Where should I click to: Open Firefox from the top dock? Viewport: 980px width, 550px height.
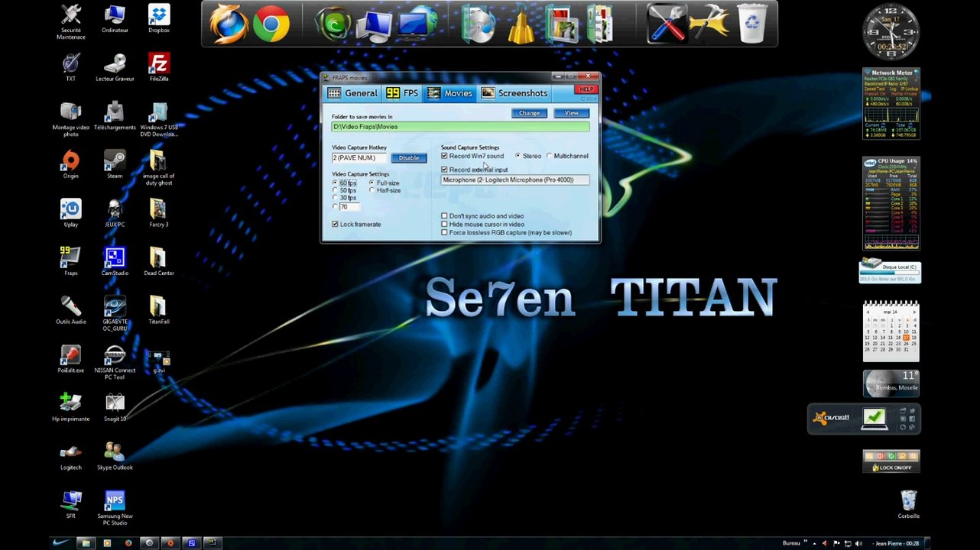[229, 24]
